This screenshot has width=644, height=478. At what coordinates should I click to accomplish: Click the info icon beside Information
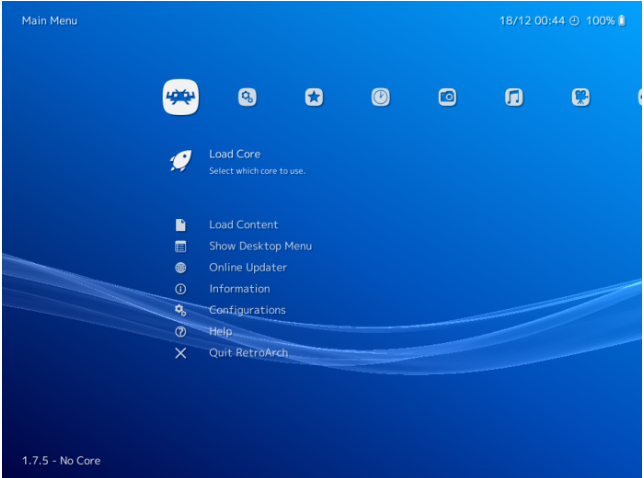click(181, 289)
